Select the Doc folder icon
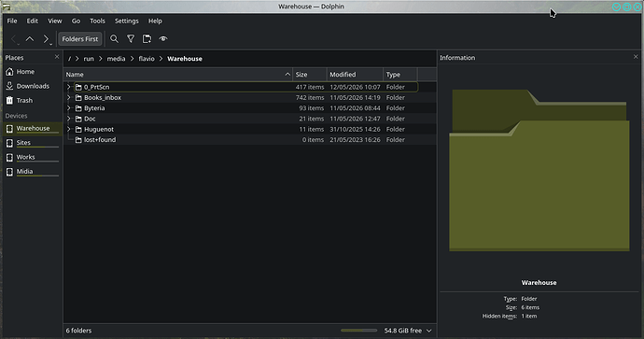This screenshot has width=644, height=339. [78, 119]
